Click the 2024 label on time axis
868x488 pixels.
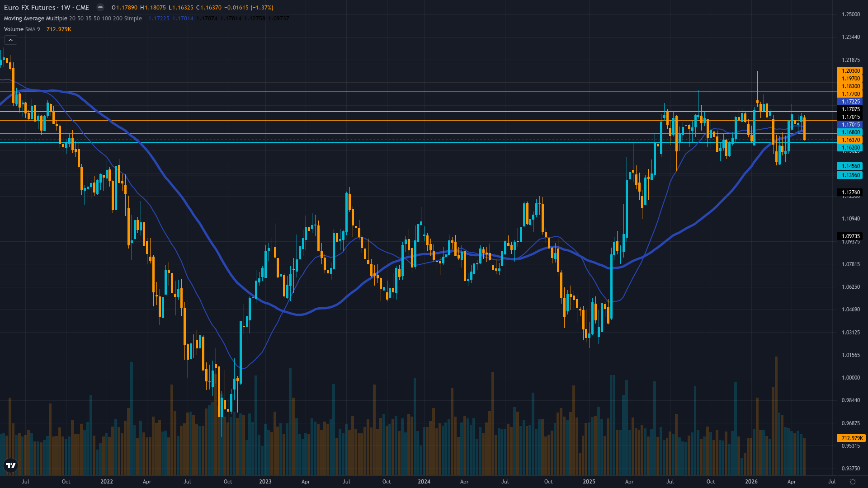(x=424, y=482)
